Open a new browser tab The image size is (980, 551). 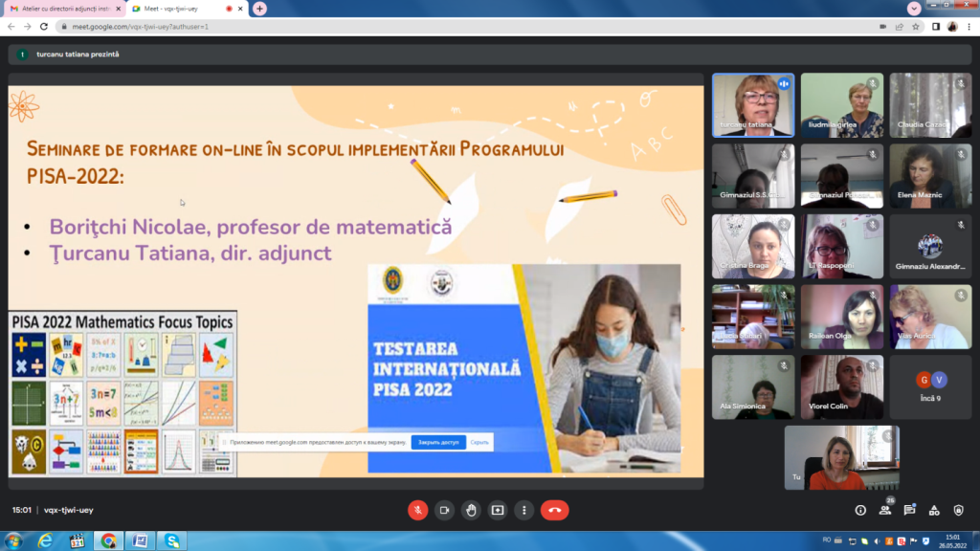(259, 9)
